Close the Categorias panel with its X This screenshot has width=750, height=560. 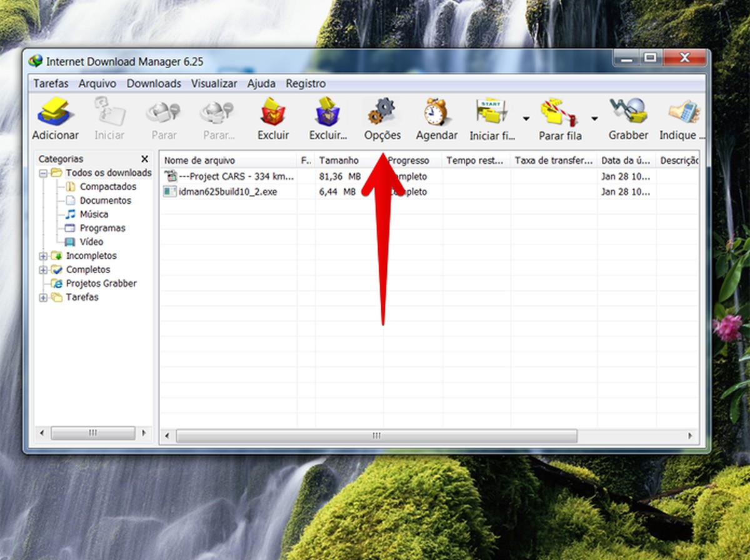144,159
